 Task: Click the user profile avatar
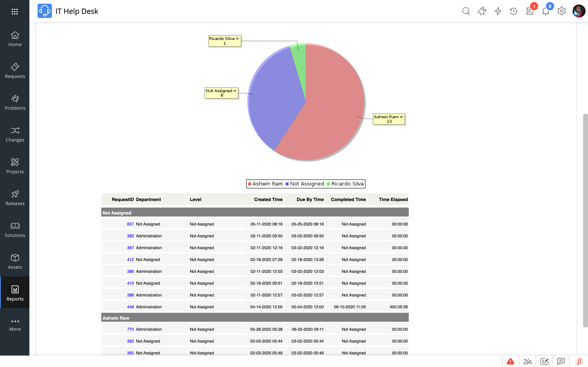(579, 11)
